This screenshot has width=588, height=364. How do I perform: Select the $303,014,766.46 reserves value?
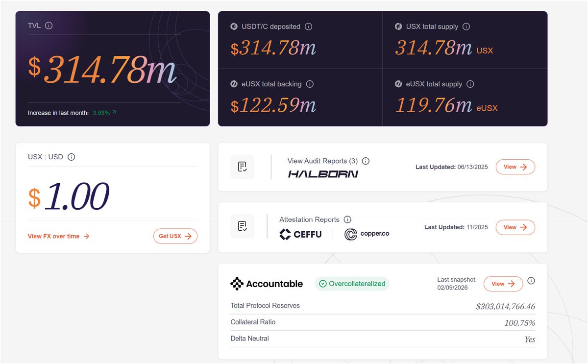(x=506, y=307)
